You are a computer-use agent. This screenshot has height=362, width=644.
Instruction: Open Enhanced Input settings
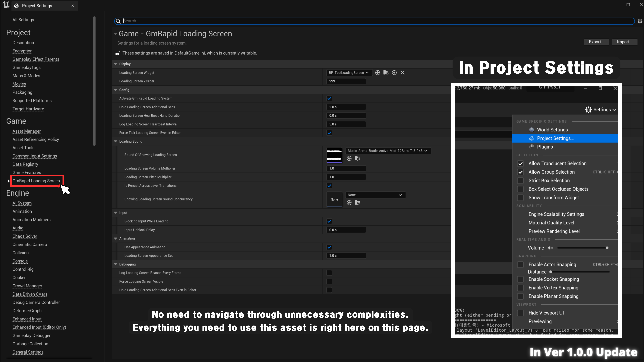[x=27, y=319]
